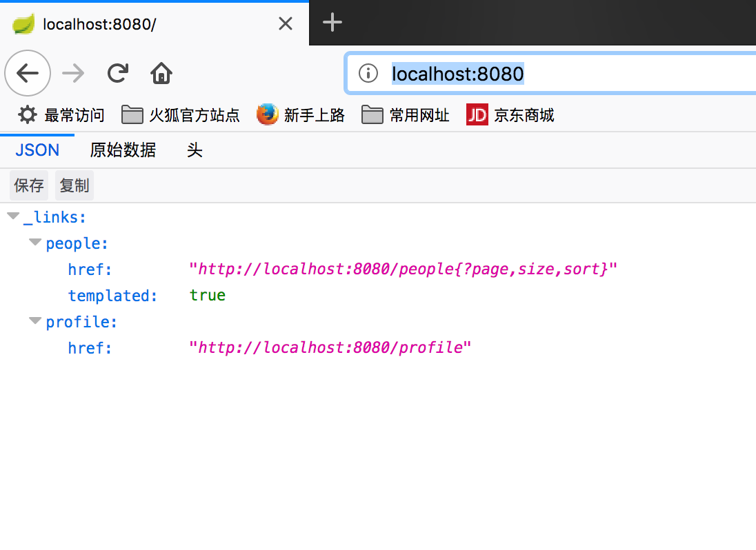Open the 京东商城 JD bookmark
The height and width of the screenshot is (550, 756).
point(510,115)
